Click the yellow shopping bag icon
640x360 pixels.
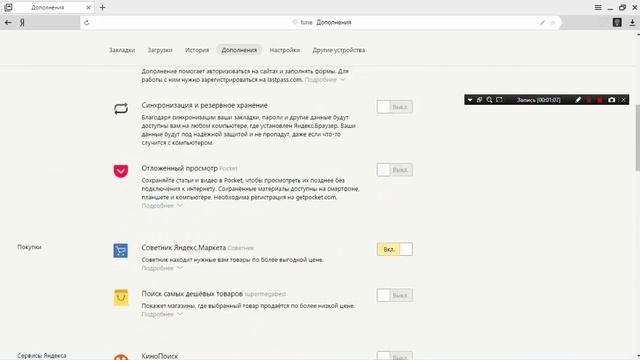[121, 297]
